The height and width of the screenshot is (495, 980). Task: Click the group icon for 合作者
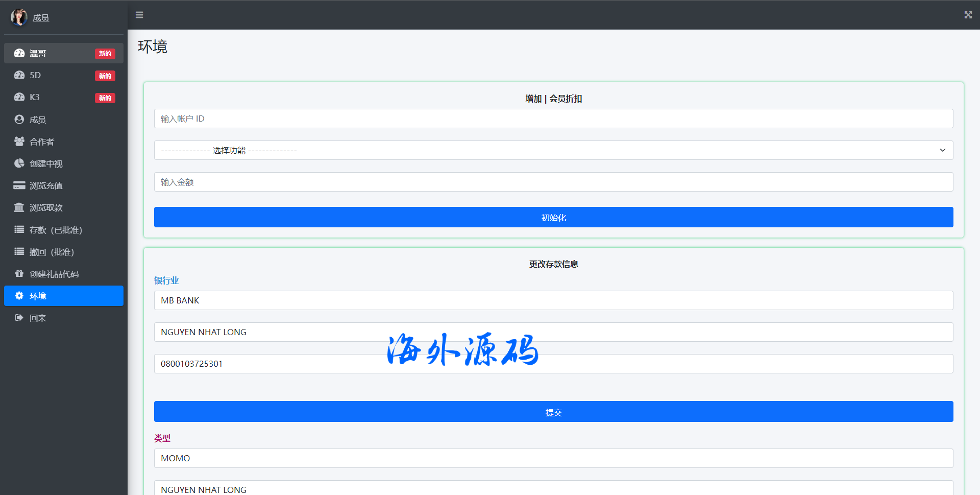(x=19, y=142)
